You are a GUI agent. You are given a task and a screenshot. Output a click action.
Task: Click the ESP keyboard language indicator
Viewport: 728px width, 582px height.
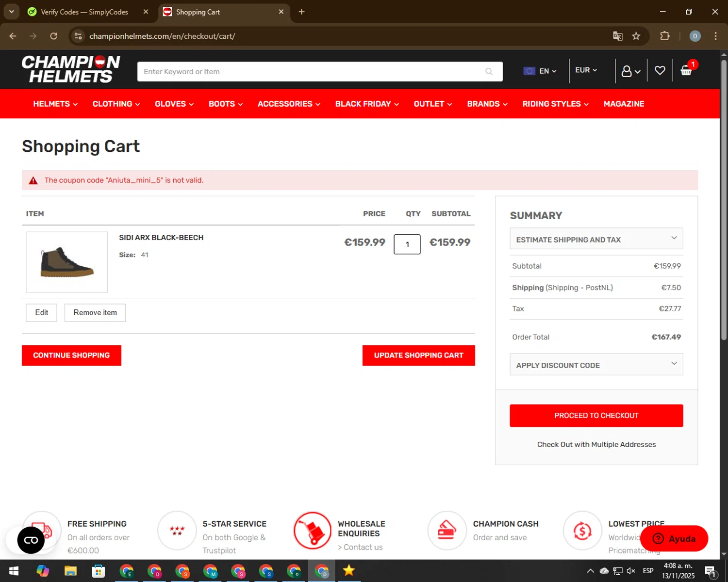point(648,571)
